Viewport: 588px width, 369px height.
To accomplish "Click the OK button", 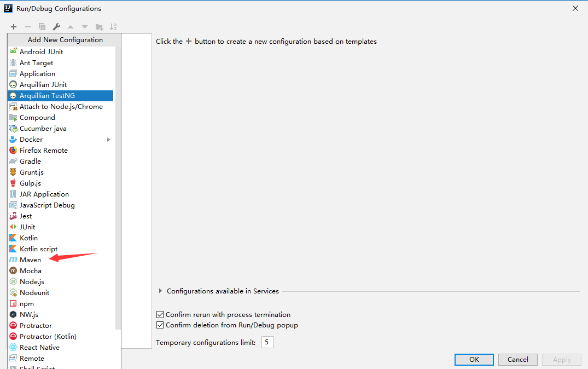I will pyautogui.click(x=474, y=359).
